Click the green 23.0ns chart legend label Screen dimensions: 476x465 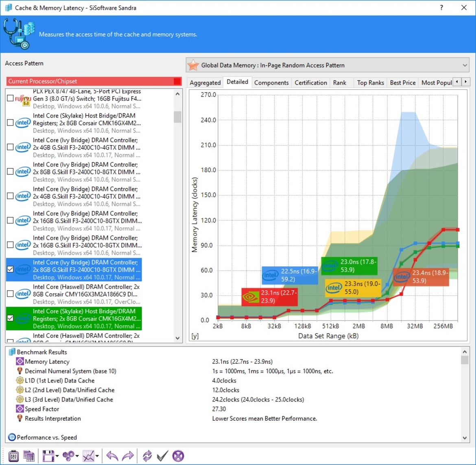(349, 266)
